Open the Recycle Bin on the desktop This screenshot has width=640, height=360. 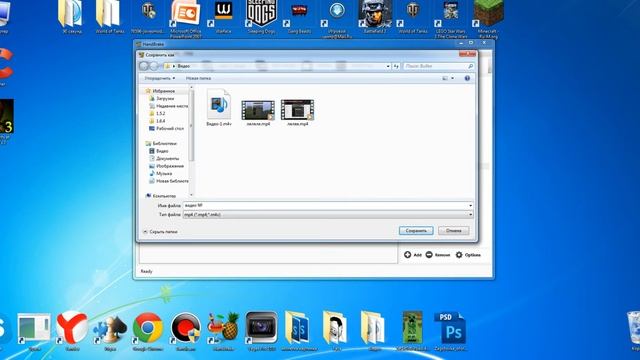(x=633, y=331)
